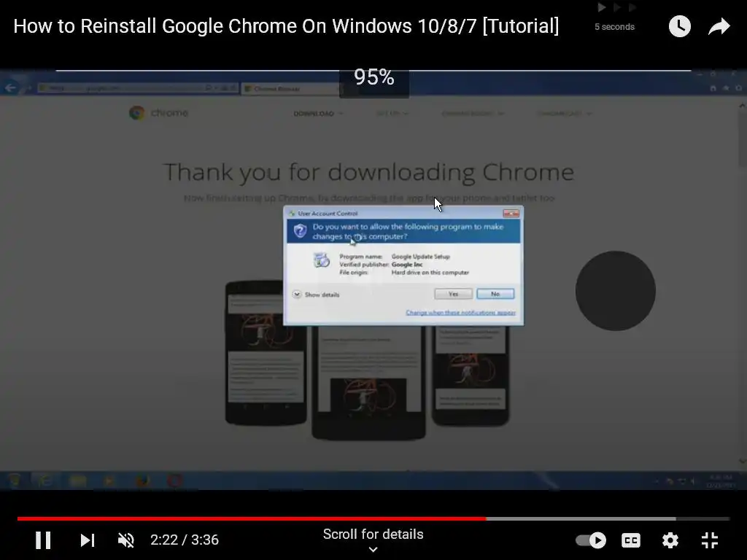Toggle the autoplay switch

[591, 540]
